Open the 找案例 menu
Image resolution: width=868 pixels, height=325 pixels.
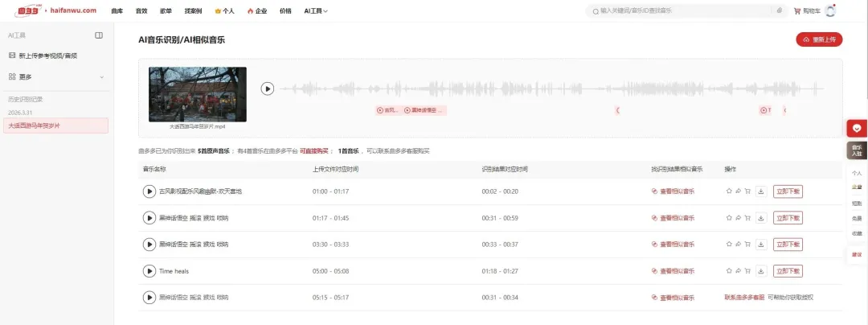(193, 10)
